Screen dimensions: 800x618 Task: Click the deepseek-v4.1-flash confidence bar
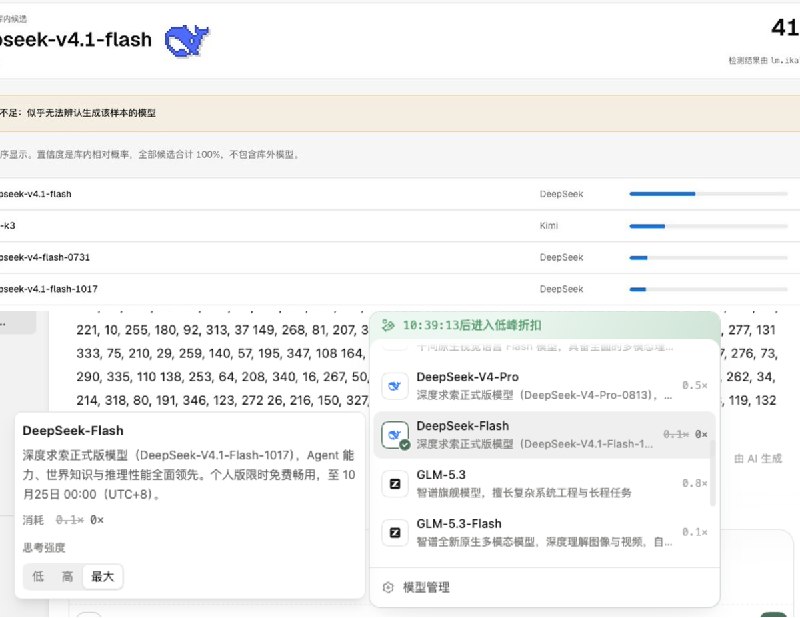tap(708, 194)
